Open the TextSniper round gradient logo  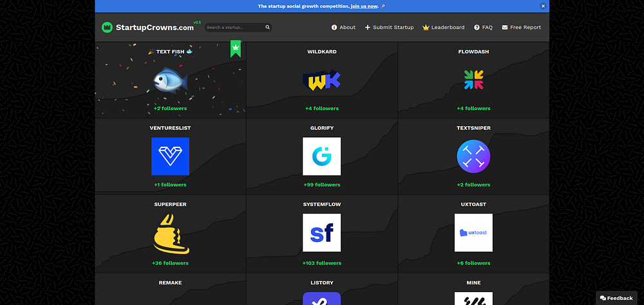473,156
